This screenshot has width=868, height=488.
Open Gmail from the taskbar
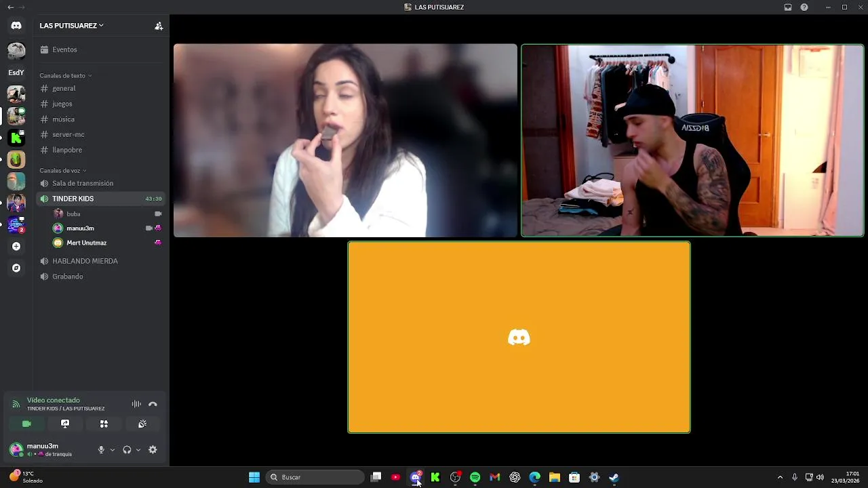[x=495, y=477]
